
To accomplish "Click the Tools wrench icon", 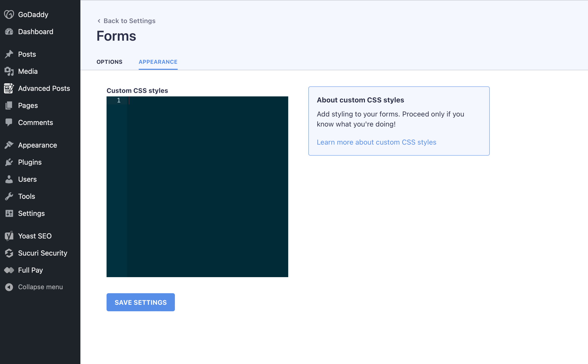I will click(9, 196).
